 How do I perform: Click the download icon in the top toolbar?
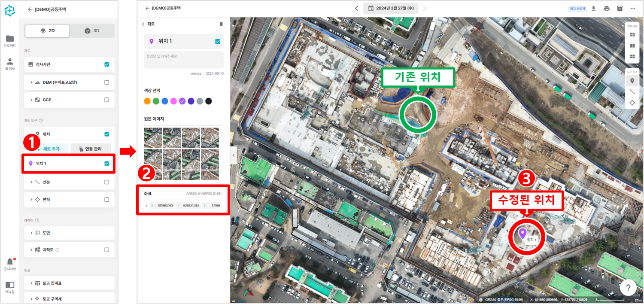593,8
